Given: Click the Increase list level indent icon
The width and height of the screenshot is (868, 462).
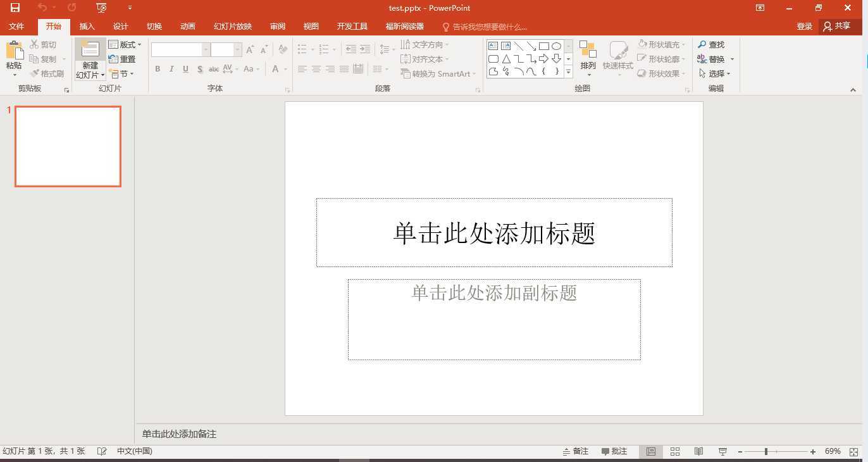Looking at the screenshot, I should [x=365, y=49].
